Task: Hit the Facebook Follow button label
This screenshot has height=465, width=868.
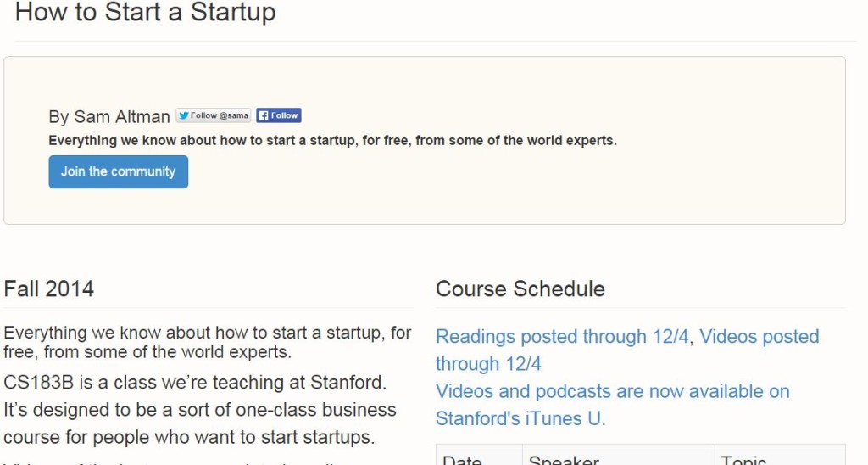Action: tap(284, 115)
